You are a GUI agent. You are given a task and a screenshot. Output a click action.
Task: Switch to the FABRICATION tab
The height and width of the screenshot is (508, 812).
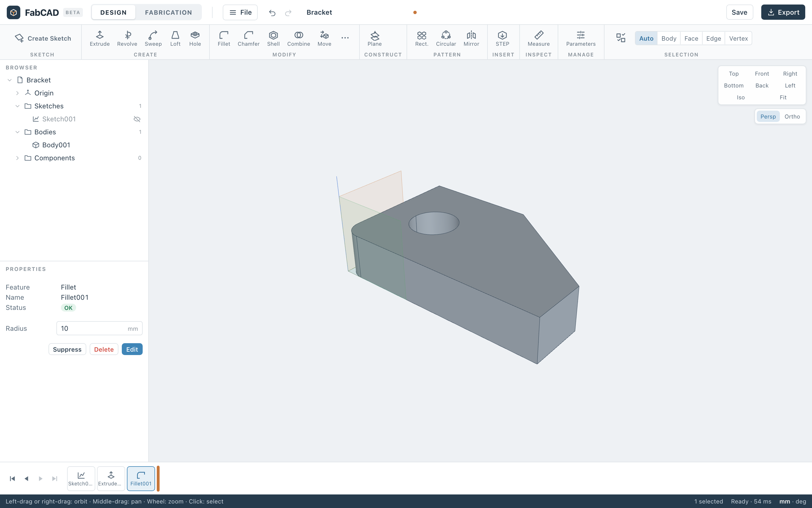tap(168, 12)
